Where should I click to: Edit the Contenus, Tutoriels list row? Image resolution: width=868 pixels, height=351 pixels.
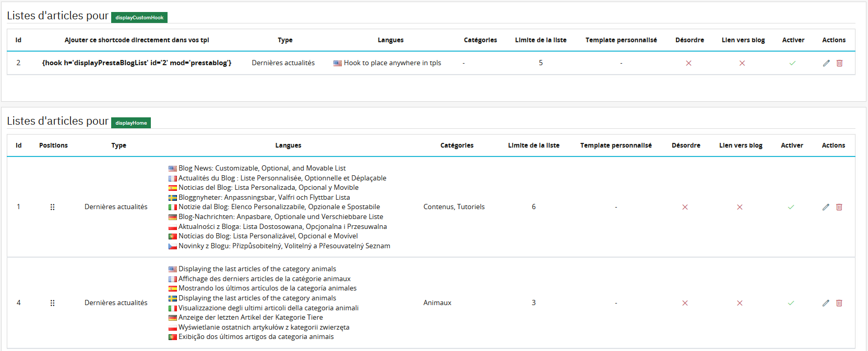[x=826, y=207]
